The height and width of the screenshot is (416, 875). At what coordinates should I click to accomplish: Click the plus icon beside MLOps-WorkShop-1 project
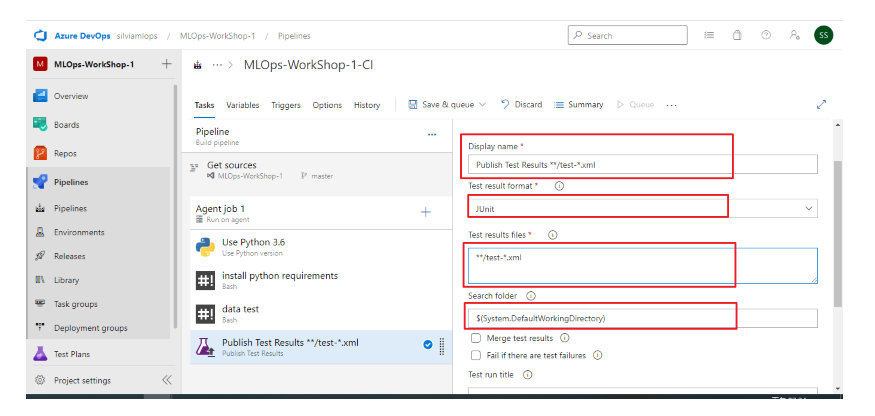166,64
